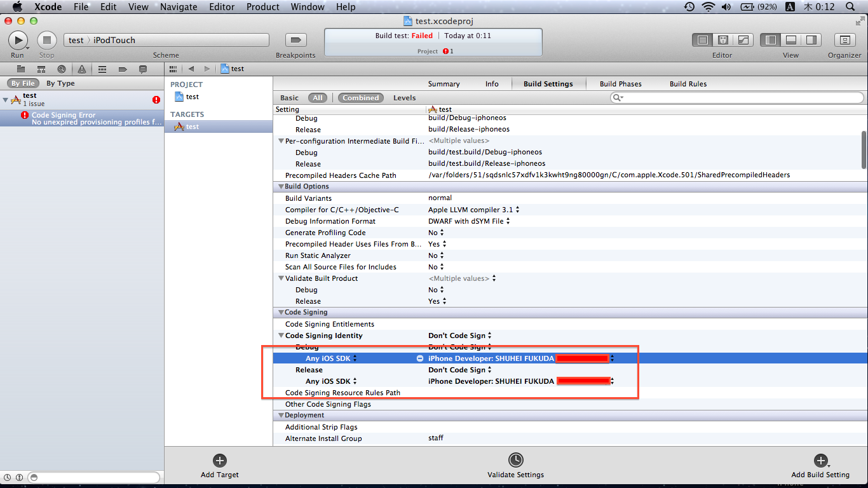This screenshot has height=488, width=868.
Task: Open the Breakpoint navigator icon
Action: click(123, 69)
